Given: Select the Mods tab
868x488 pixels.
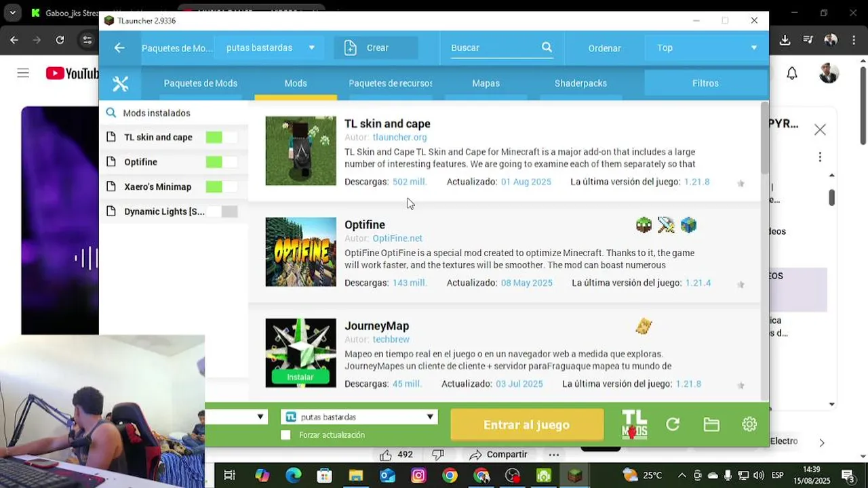Looking at the screenshot, I should [x=296, y=83].
